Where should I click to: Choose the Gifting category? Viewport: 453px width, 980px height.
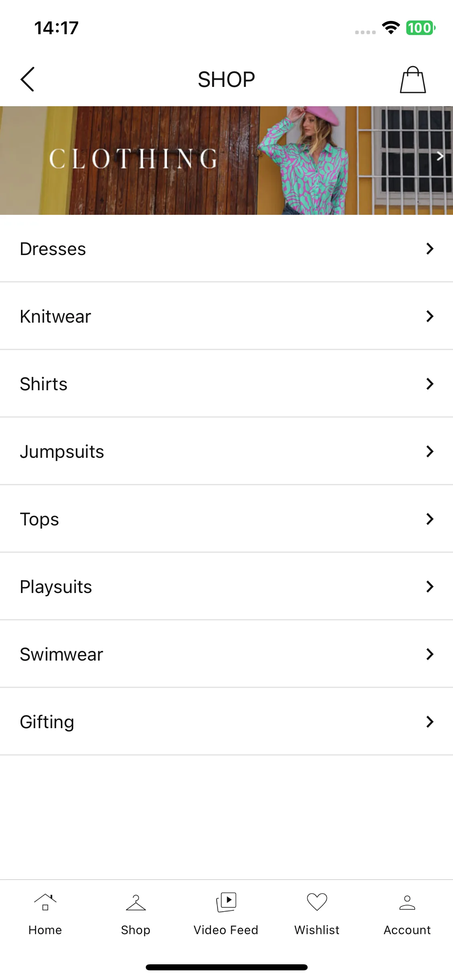point(226,722)
